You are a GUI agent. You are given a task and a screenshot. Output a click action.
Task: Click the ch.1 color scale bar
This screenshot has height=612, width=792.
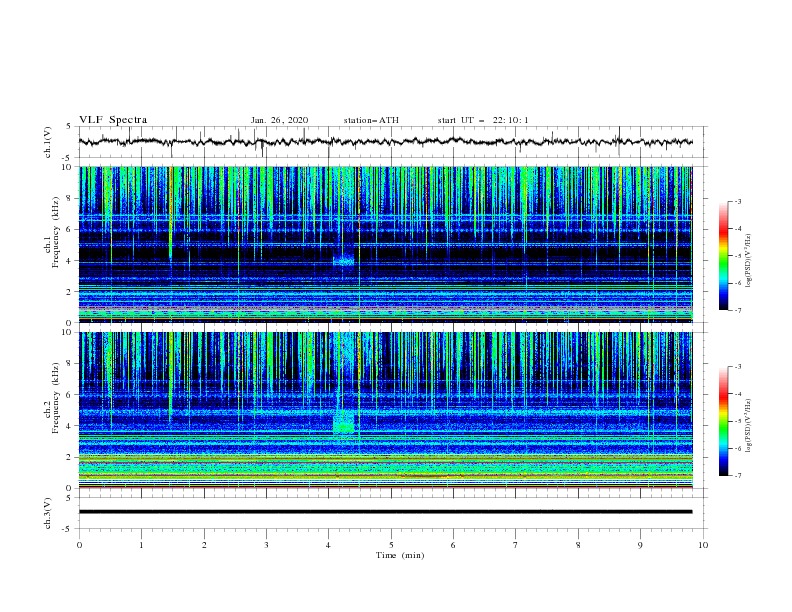(x=723, y=256)
